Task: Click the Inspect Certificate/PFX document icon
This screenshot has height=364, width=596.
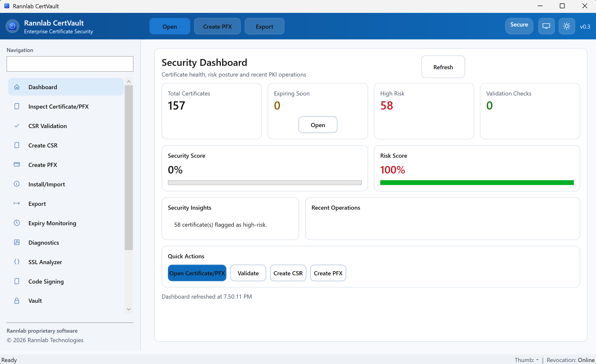Action: (x=17, y=106)
